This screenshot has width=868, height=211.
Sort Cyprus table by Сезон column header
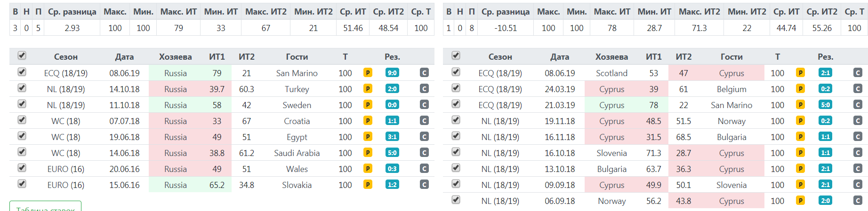(500, 57)
